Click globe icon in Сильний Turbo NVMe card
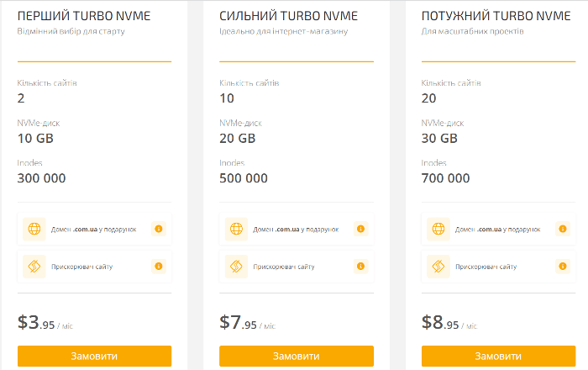Viewport: 588px width, 370px height. [236, 229]
